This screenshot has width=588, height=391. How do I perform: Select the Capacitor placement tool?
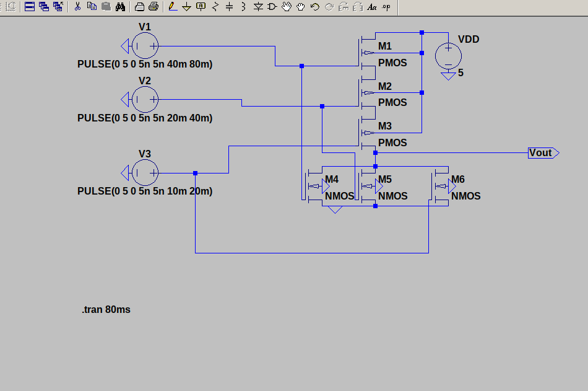(x=229, y=7)
